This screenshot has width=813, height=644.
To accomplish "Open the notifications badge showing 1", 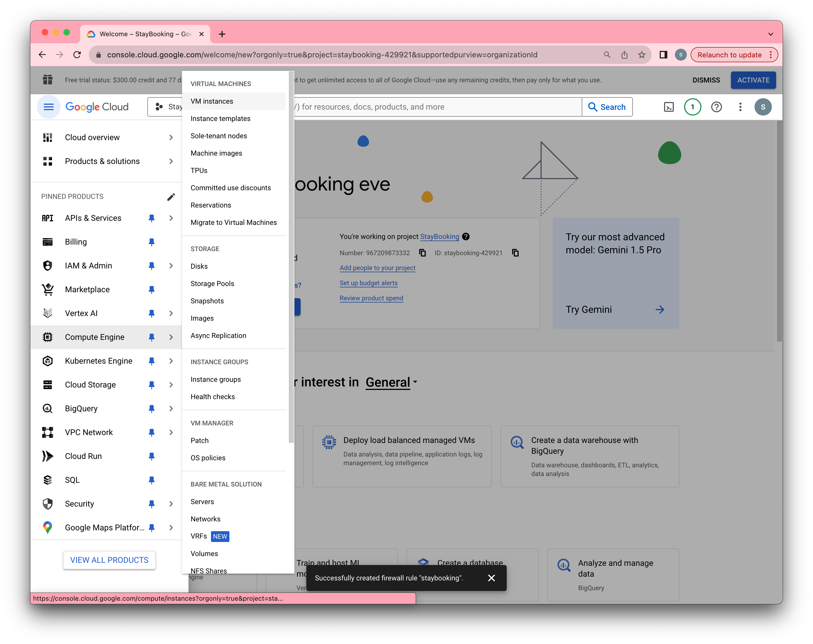I will pos(692,107).
